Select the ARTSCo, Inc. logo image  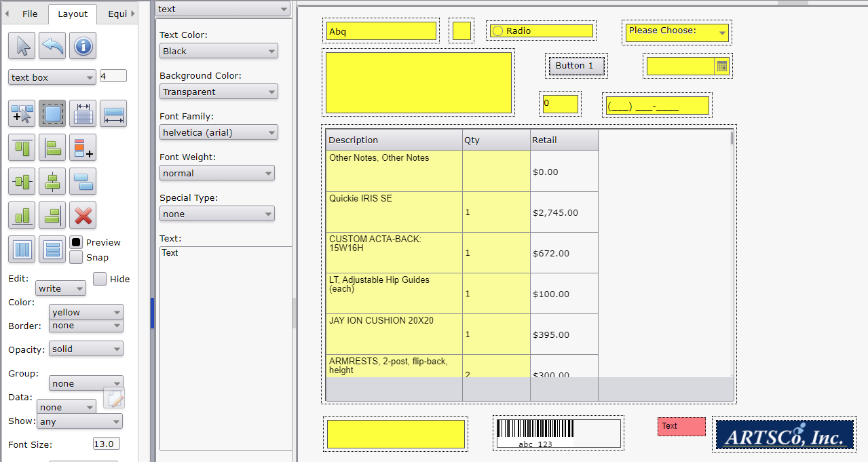[785, 434]
